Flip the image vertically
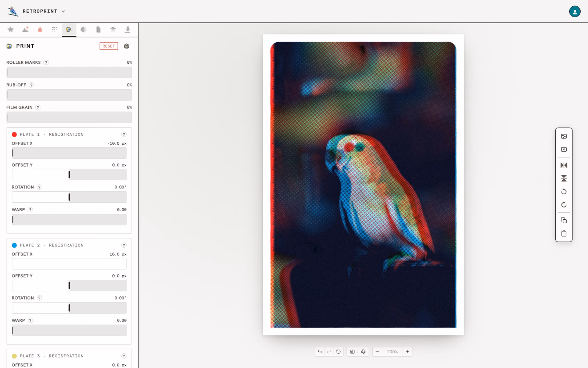Screen dimensions: 588x368 tap(564, 178)
